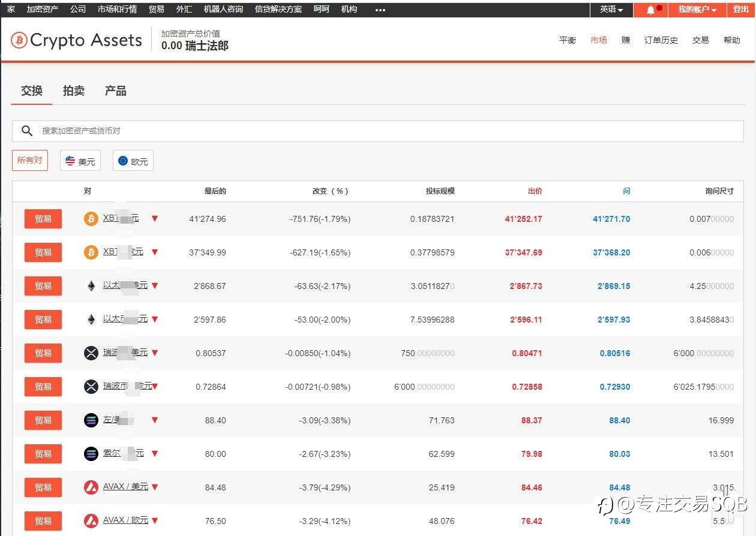Click Avalanche icon in AVAX / 欧元 row

tap(91, 520)
